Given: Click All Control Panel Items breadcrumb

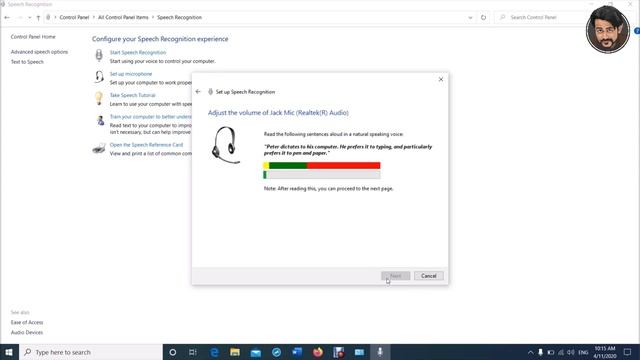Looking at the screenshot, I should point(123,18).
